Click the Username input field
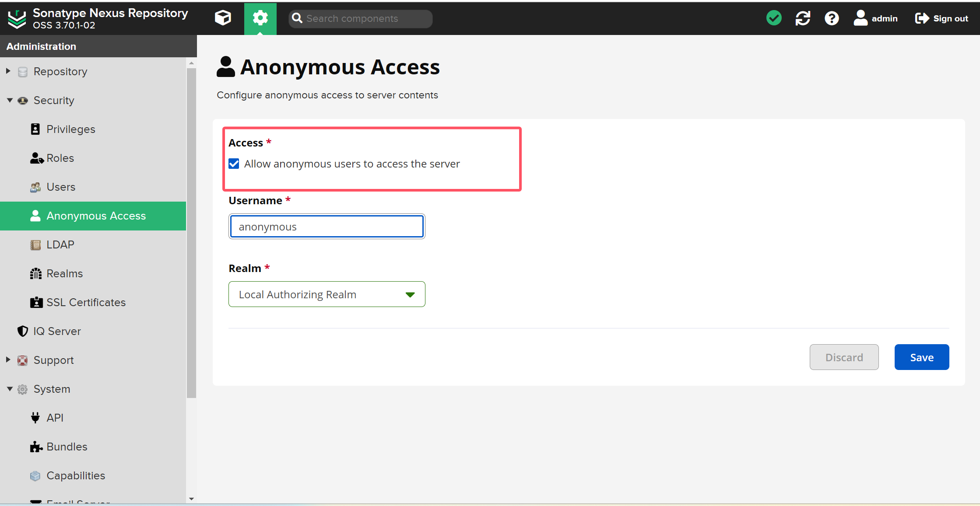Screen dimensions: 980x506 pos(327,227)
